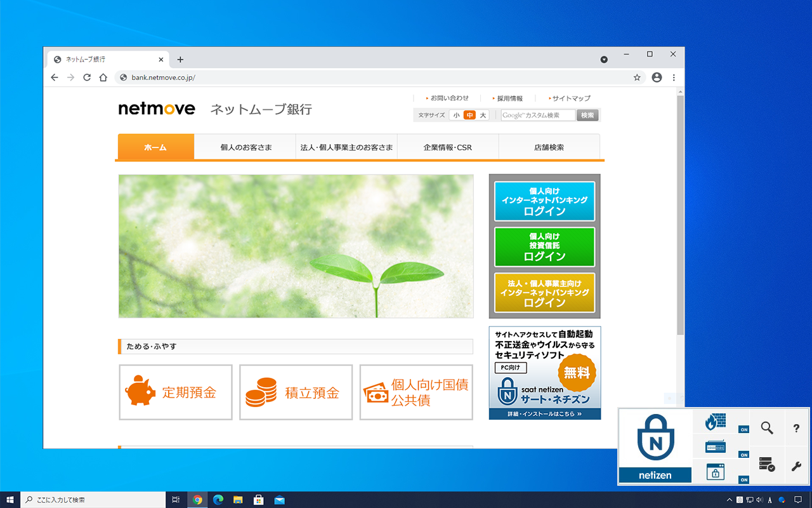Toggle the browser lock ON badge

click(743, 479)
